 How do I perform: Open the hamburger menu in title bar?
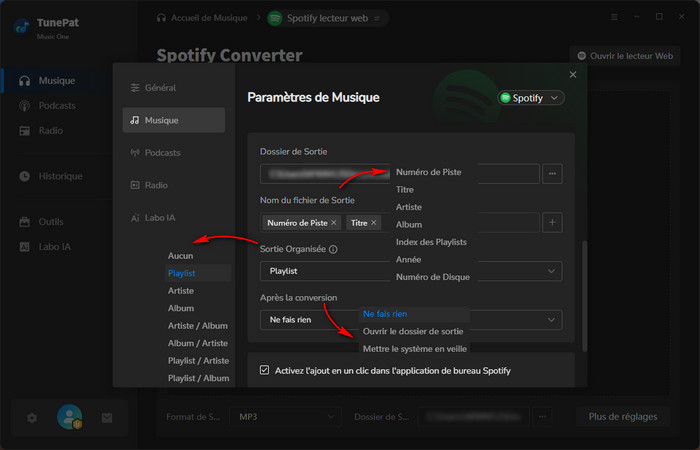coord(614,17)
